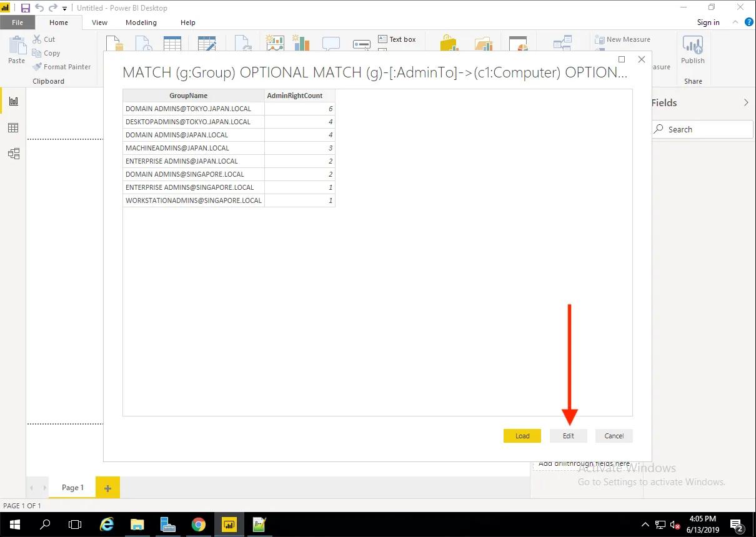This screenshot has width=756, height=537.
Task: Switch to the Home ribbon tab
Action: (59, 22)
